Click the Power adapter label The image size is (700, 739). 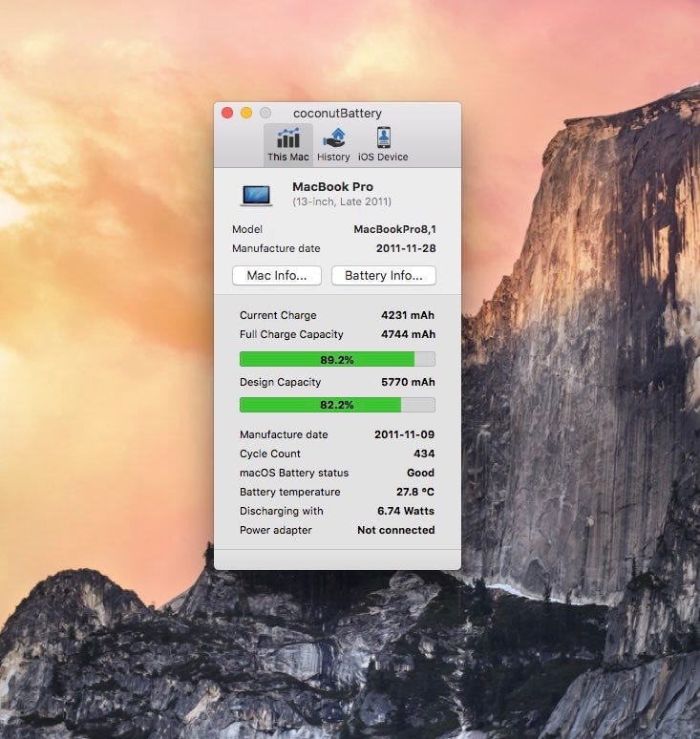click(276, 530)
